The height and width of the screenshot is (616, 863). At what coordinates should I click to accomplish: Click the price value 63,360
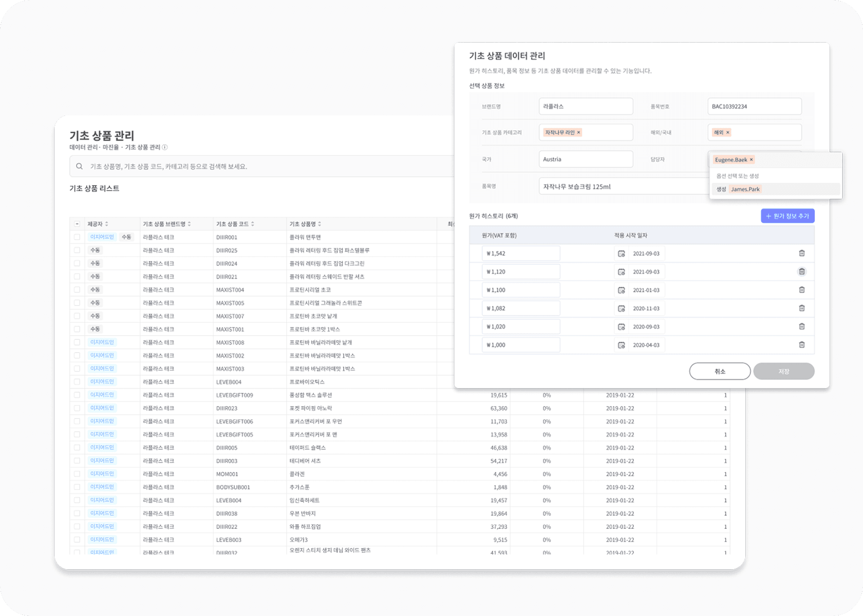click(498, 408)
